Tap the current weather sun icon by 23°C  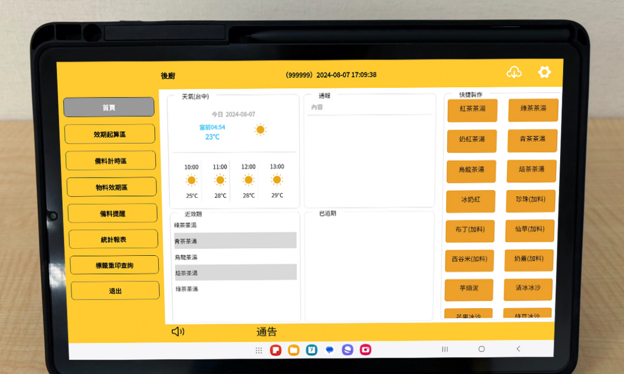coord(260,130)
